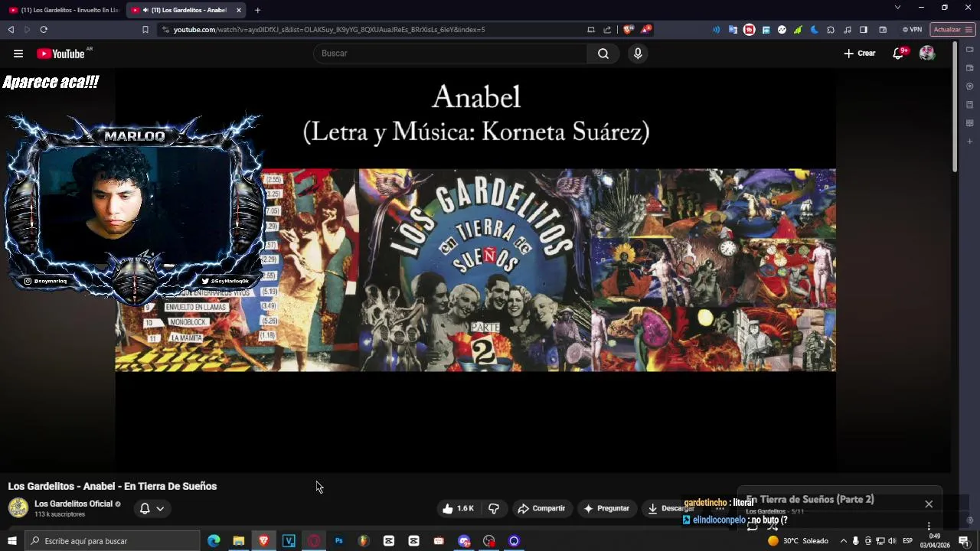The width and height of the screenshot is (980, 551).
Task: Open Los Gardelitos Oficial channel link
Action: pyautogui.click(x=73, y=504)
